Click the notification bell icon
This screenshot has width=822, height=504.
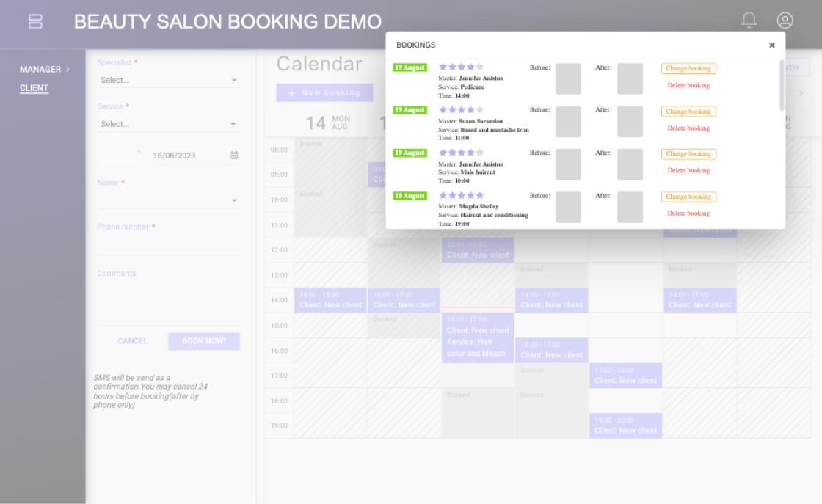749,21
